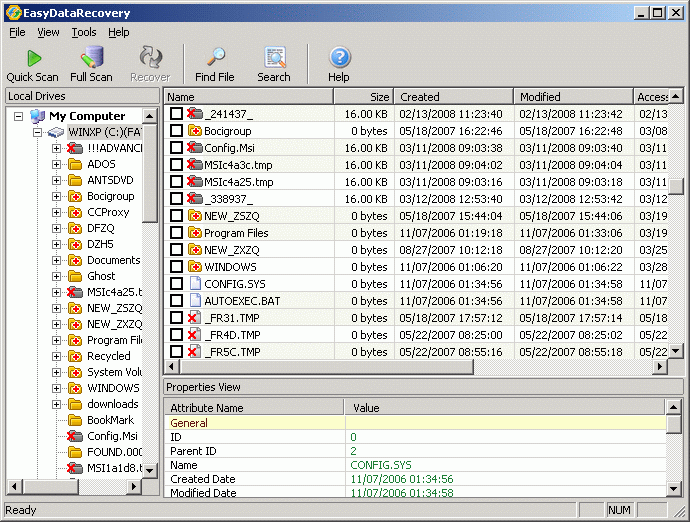This screenshot has height=522, width=690.
Task: Click the Find File magnifier icon
Action: click(215, 58)
